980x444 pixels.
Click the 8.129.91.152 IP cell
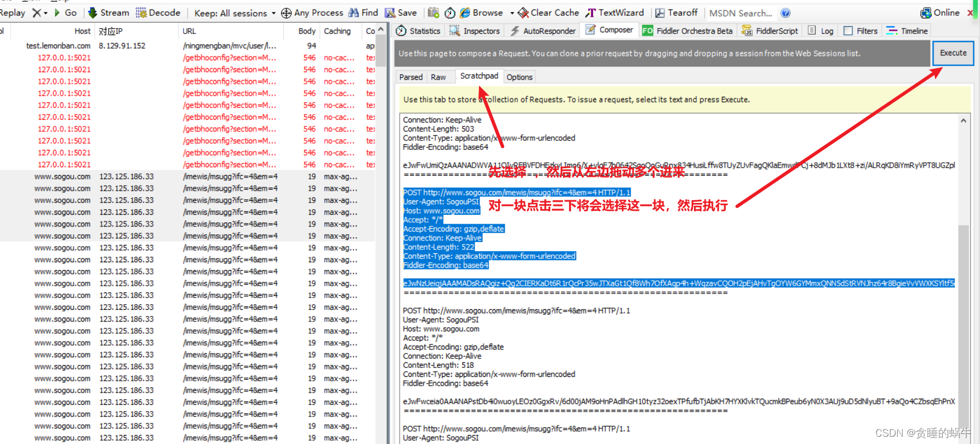pyautogui.click(x=122, y=46)
